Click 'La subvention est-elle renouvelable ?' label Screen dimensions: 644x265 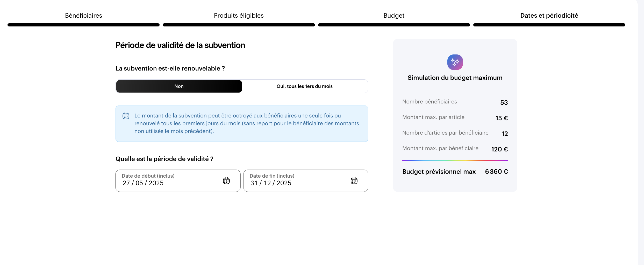[170, 68]
